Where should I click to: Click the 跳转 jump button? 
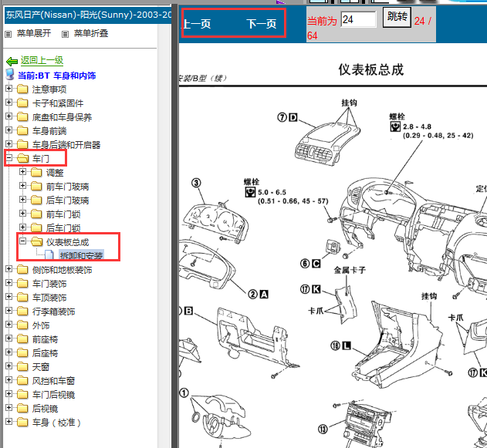pyautogui.click(x=397, y=17)
